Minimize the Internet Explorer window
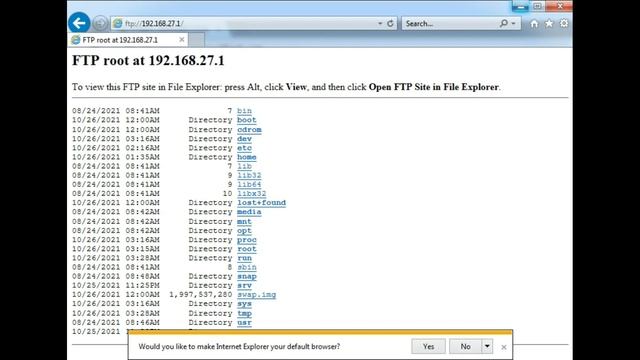 (520, 6)
